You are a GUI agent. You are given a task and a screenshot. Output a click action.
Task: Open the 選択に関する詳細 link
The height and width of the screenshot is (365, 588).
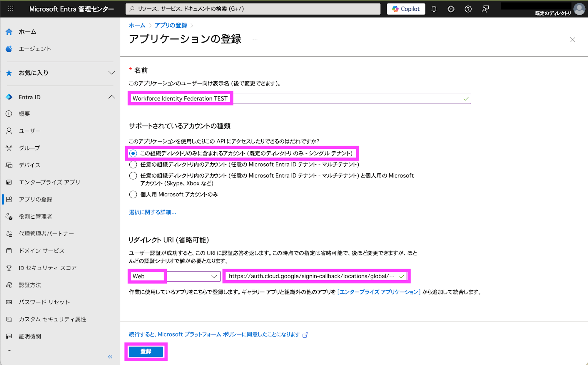point(153,212)
